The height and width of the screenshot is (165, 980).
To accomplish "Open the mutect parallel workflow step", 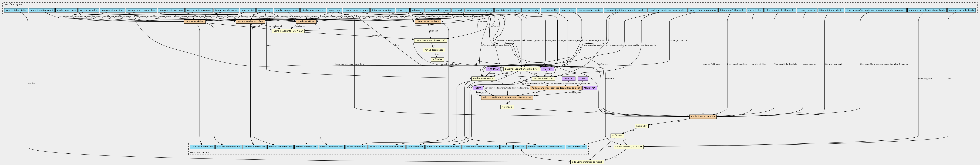I will 250,22.
